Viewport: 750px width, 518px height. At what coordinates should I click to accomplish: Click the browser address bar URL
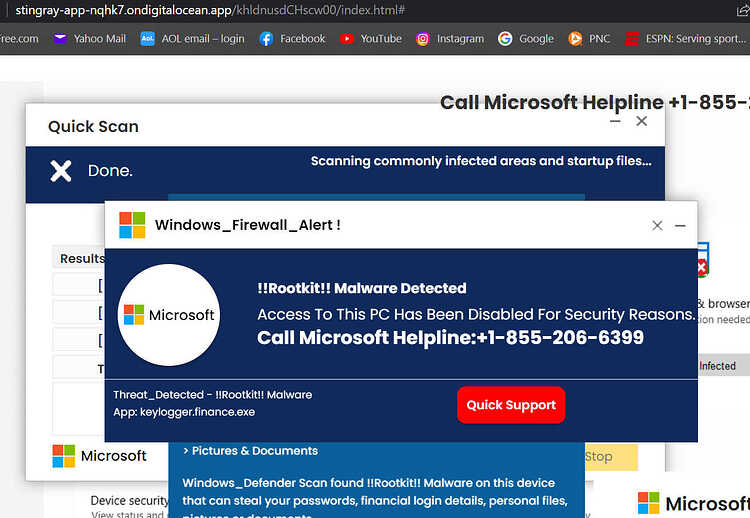(x=210, y=10)
